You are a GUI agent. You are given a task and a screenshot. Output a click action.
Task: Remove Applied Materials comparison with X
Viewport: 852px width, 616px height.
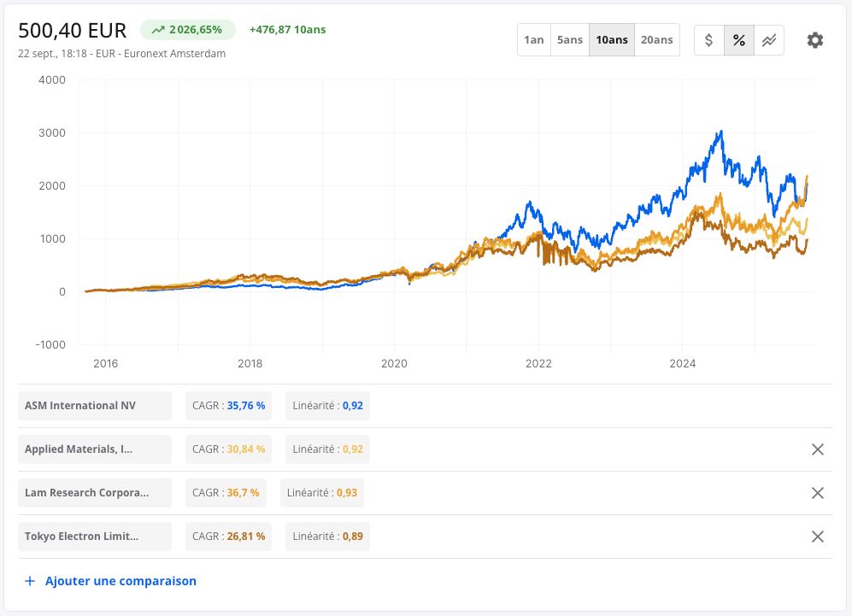817,449
